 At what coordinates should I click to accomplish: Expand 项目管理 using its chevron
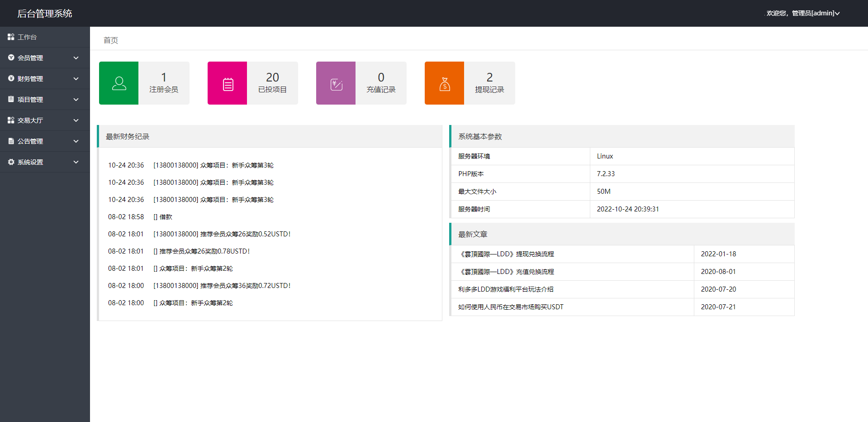pyautogui.click(x=76, y=100)
